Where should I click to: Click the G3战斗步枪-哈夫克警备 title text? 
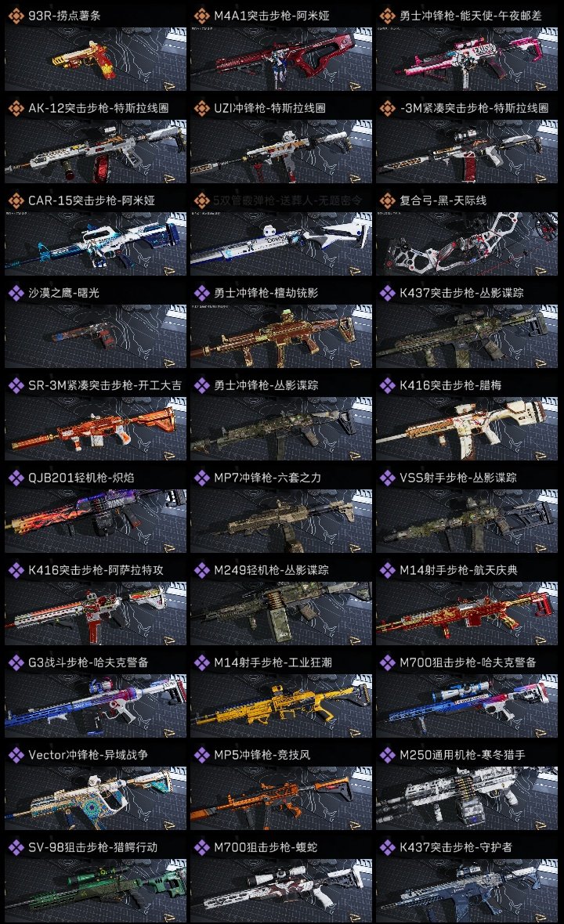tap(89, 662)
